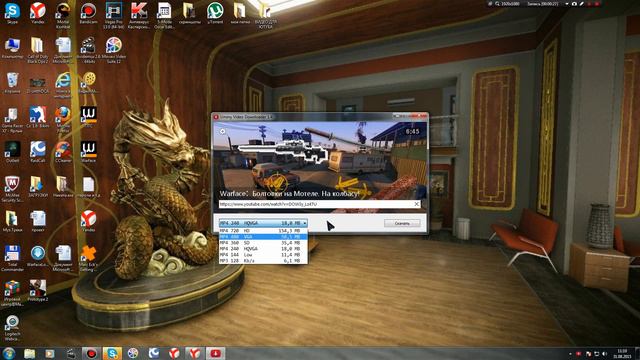Screen dimensions: 640x360
Task: Open Total Commander desktop shortcut
Action: (12, 258)
